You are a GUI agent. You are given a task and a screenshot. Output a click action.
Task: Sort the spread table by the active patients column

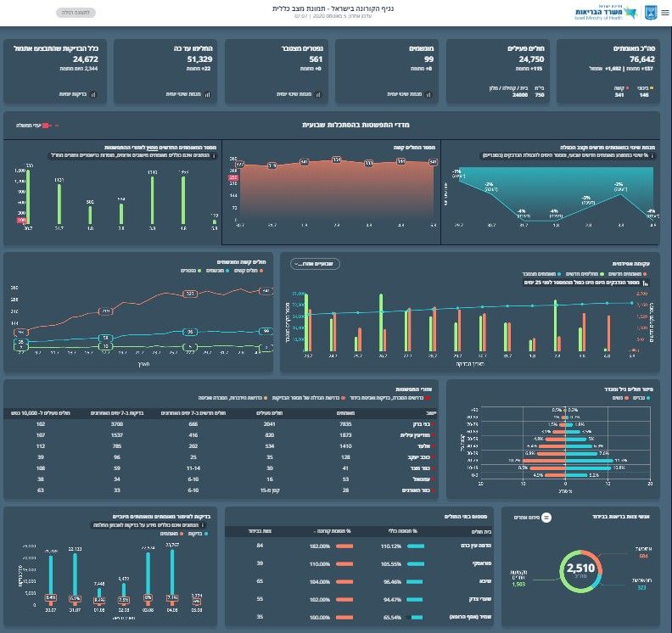(x=268, y=413)
